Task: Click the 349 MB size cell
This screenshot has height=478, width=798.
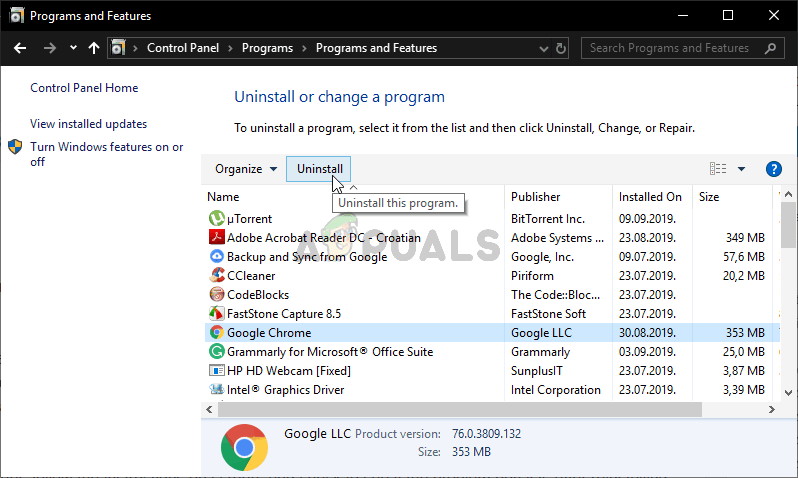Action: point(745,238)
